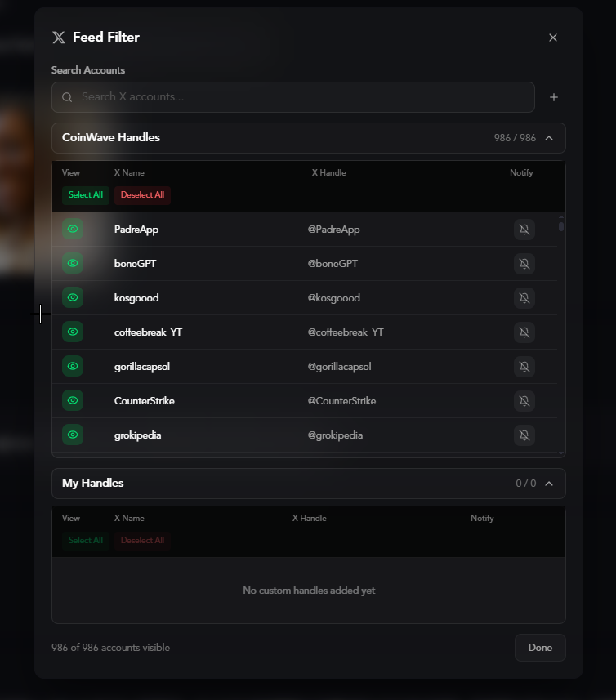
Task: Click Notify column header in CoinWave table
Action: pos(521,173)
